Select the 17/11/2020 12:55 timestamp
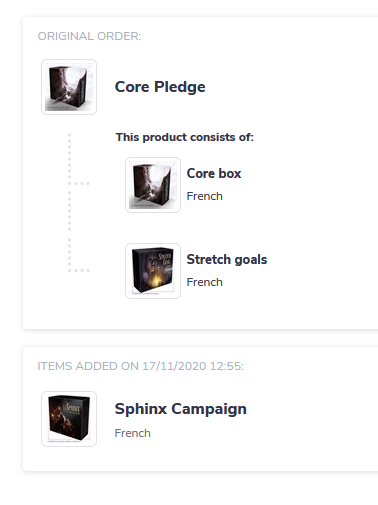The height and width of the screenshot is (505, 378). (x=193, y=366)
